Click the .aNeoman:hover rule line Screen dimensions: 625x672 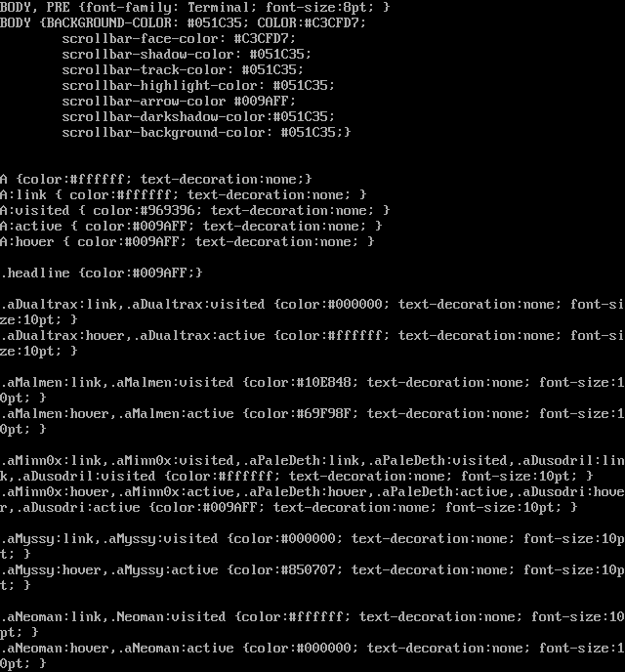click(x=312, y=655)
